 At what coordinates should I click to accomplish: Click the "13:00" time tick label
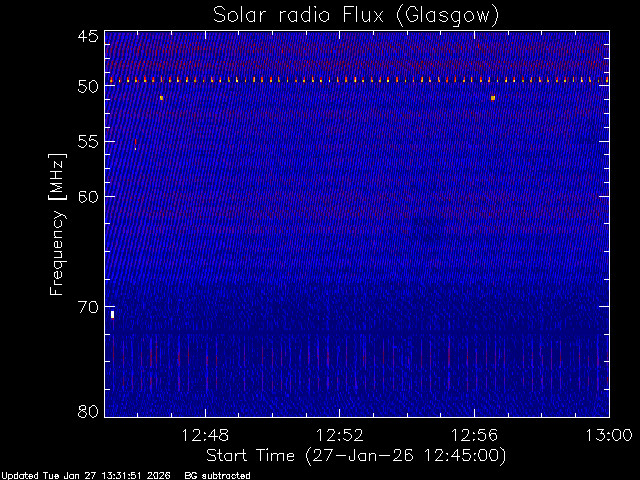[609, 435]
